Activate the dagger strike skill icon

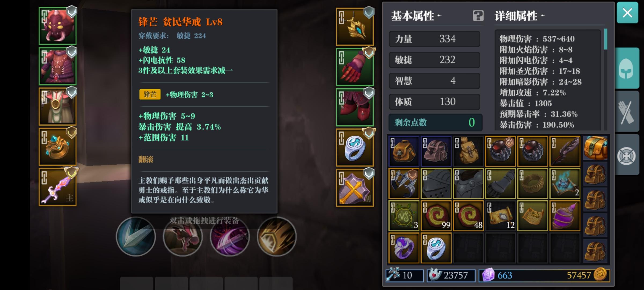click(136, 237)
